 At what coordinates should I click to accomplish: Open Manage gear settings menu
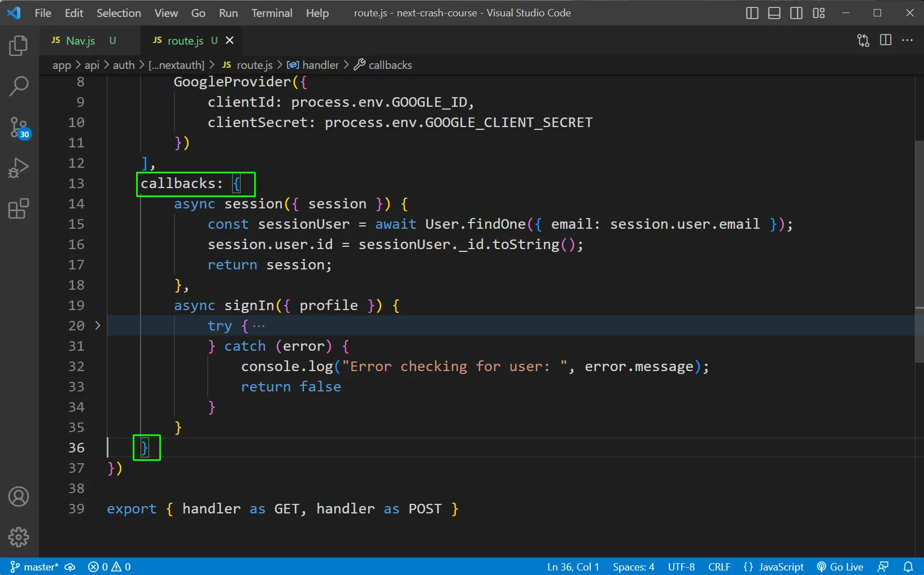[19, 537]
